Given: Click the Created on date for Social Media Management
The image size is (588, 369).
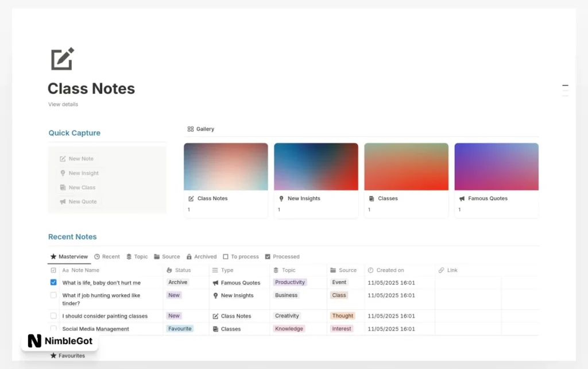Looking at the screenshot, I should [391, 329].
